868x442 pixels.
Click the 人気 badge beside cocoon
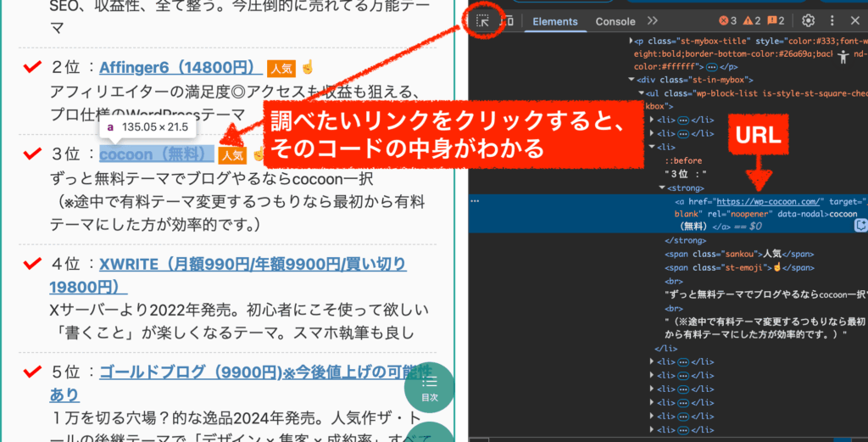coord(232,155)
